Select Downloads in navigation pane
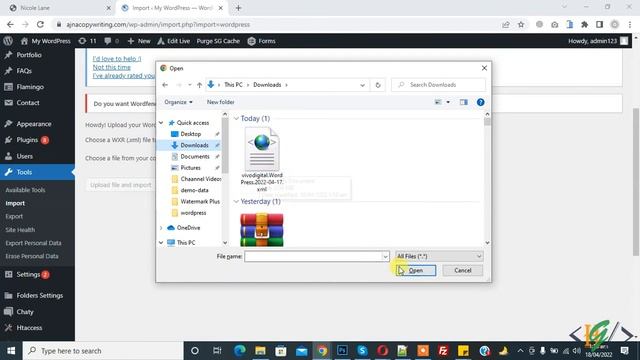 click(194, 145)
